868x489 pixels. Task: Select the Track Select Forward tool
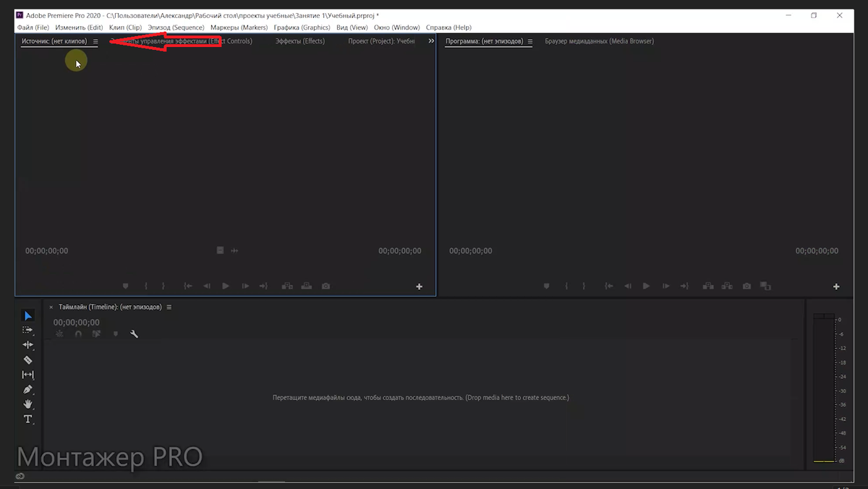coord(27,330)
